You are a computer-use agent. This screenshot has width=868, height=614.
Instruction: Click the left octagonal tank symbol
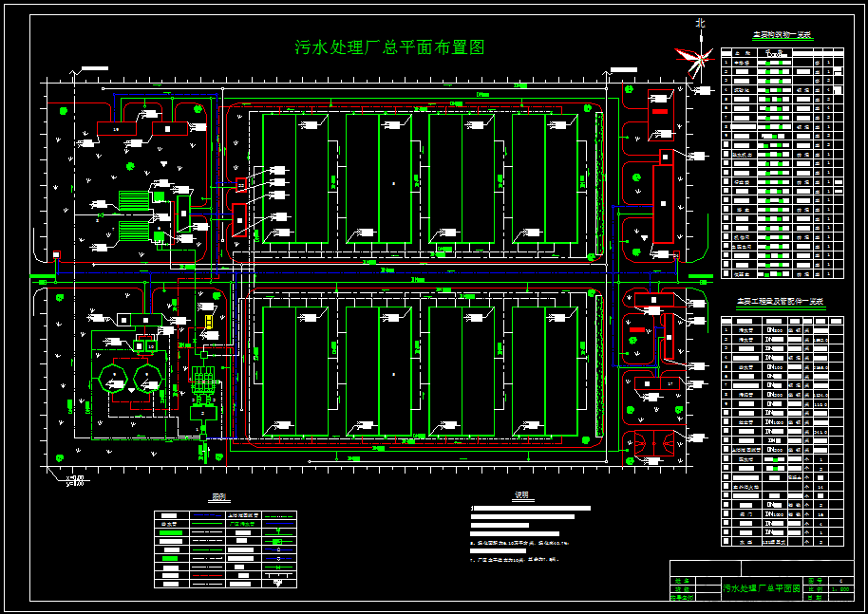click(113, 379)
